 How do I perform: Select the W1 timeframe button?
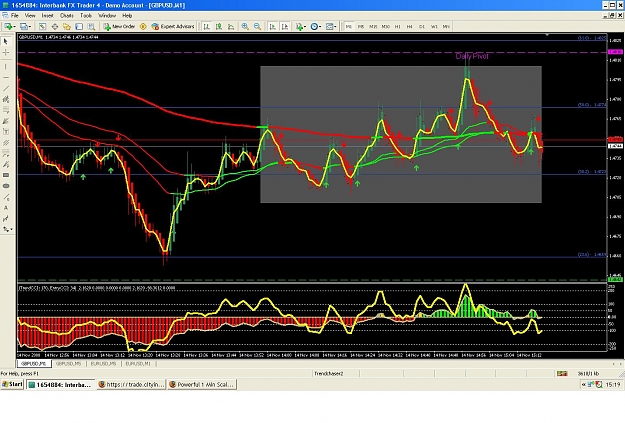(x=434, y=26)
